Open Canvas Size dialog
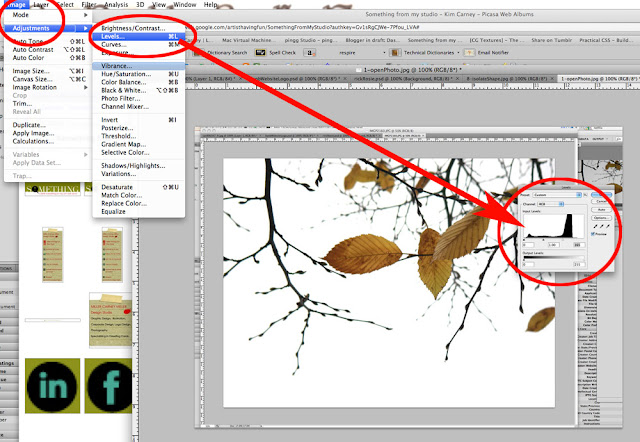Image resolution: width=640 pixels, height=442 pixels. click(48, 79)
